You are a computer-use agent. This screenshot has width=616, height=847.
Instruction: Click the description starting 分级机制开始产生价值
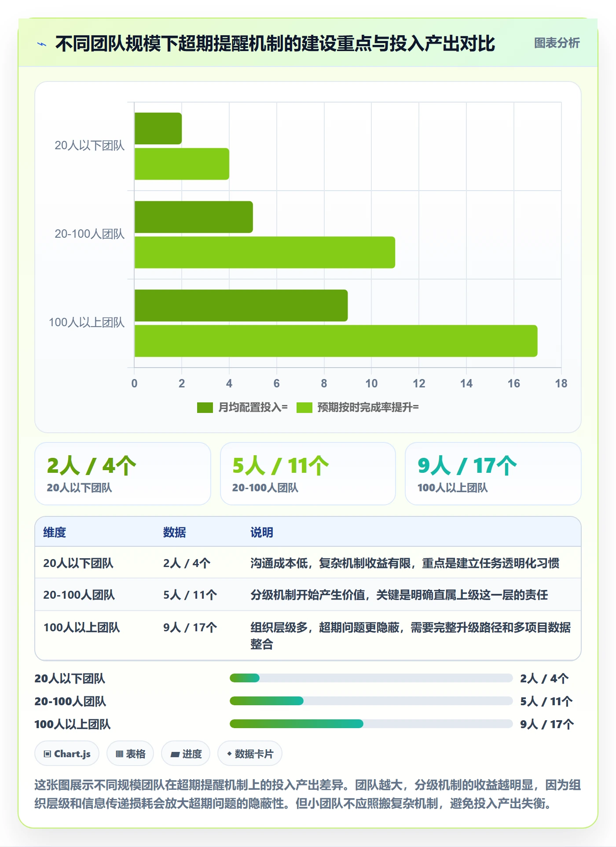click(x=399, y=595)
